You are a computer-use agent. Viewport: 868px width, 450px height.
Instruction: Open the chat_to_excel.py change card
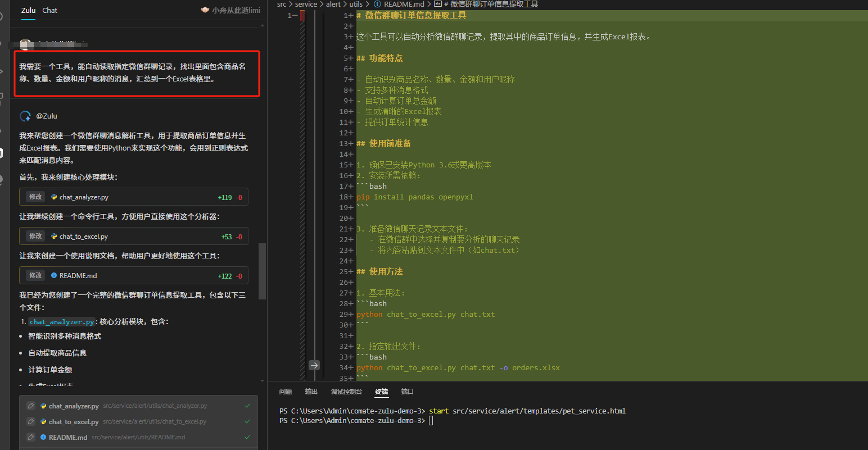click(x=134, y=237)
